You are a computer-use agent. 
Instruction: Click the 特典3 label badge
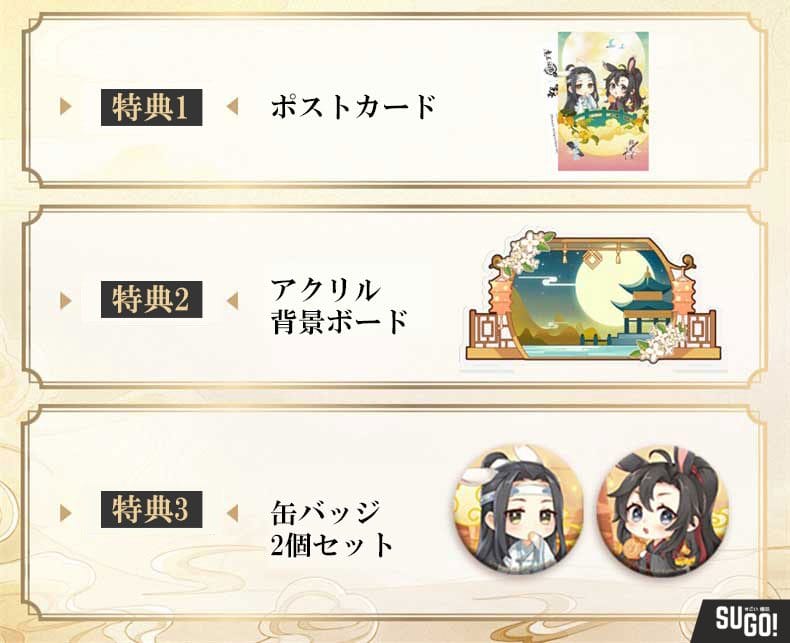pos(152,509)
